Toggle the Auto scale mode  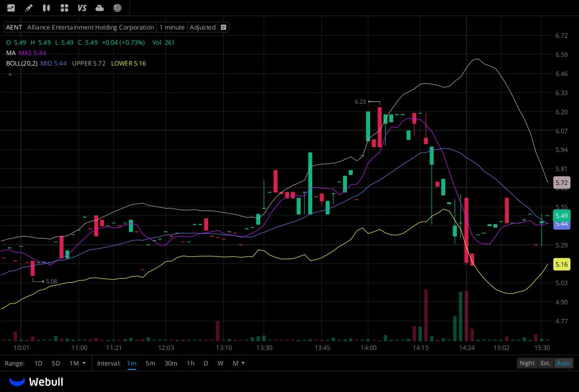(563, 363)
